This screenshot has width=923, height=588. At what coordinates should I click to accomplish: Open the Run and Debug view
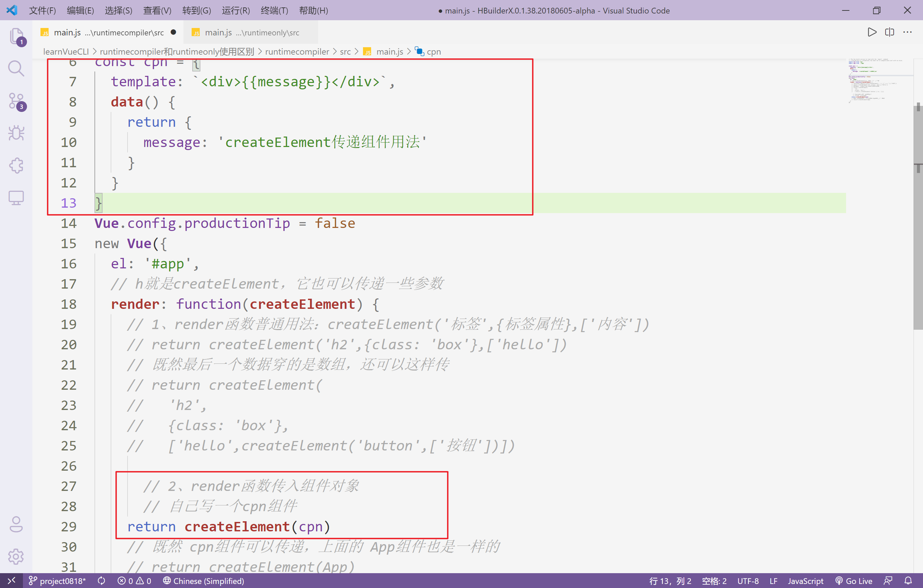(x=16, y=133)
